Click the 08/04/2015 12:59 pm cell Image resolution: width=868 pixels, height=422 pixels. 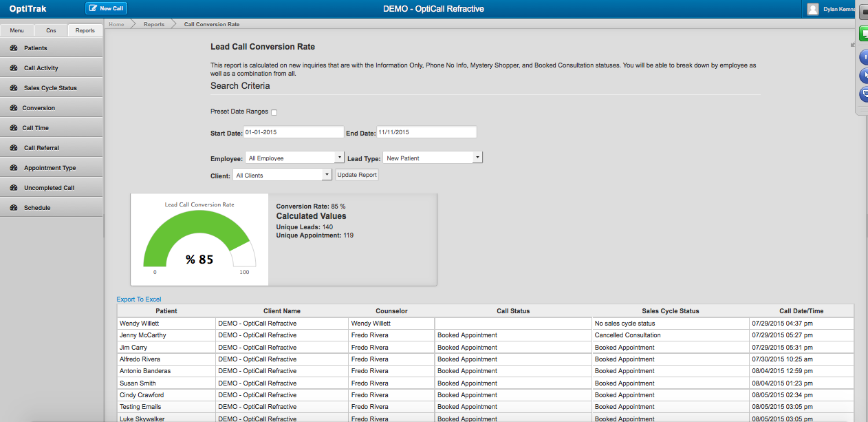[801, 371]
